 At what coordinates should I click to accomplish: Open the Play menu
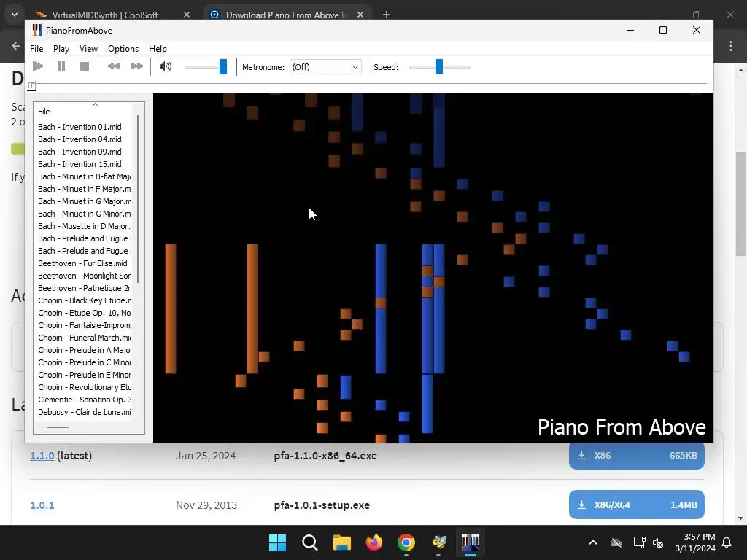tap(61, 49)
